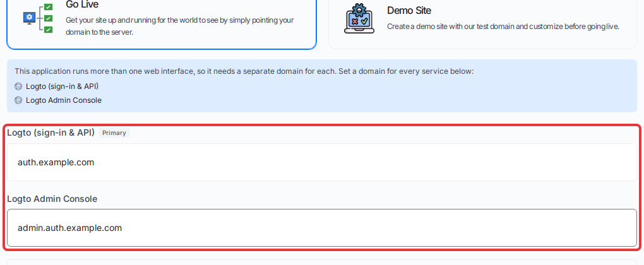644x265 pixels.
Task: Click the Primary badge
Action: (x=114, y=133)
